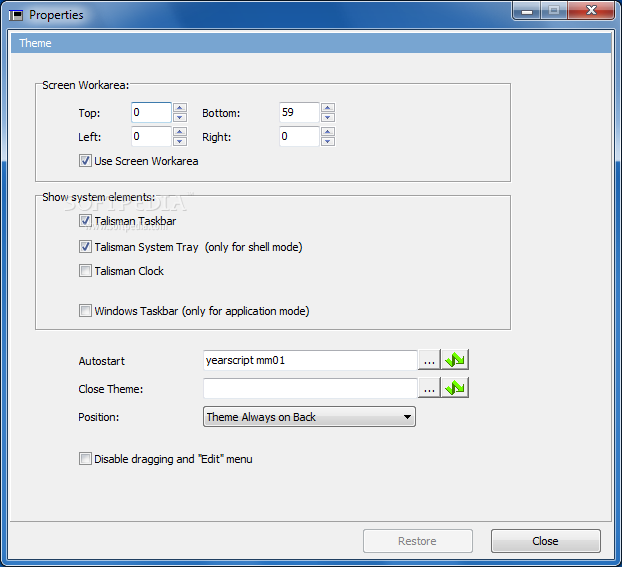622x567 pixels.
Task: Increase the Bottom value with up arrow
Action: tap(328, 108)
